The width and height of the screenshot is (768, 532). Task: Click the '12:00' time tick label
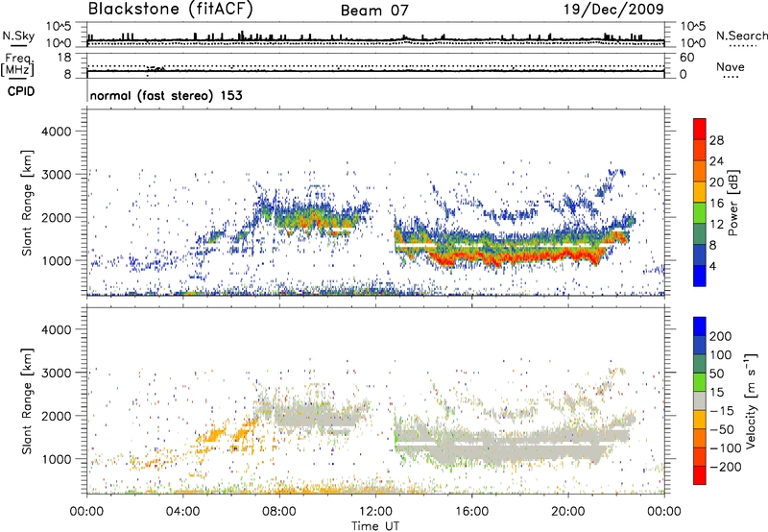(375, 512)
